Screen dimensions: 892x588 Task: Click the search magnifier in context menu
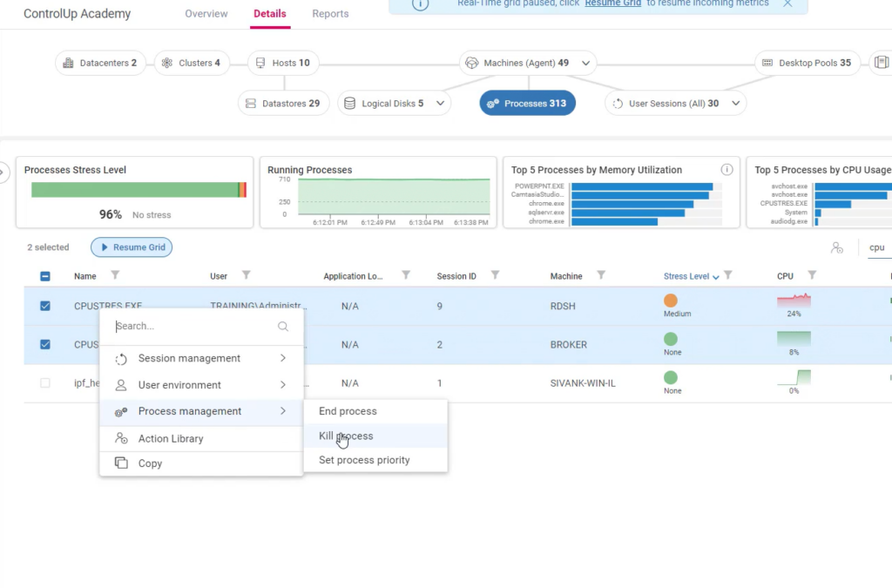pos(283,327)
